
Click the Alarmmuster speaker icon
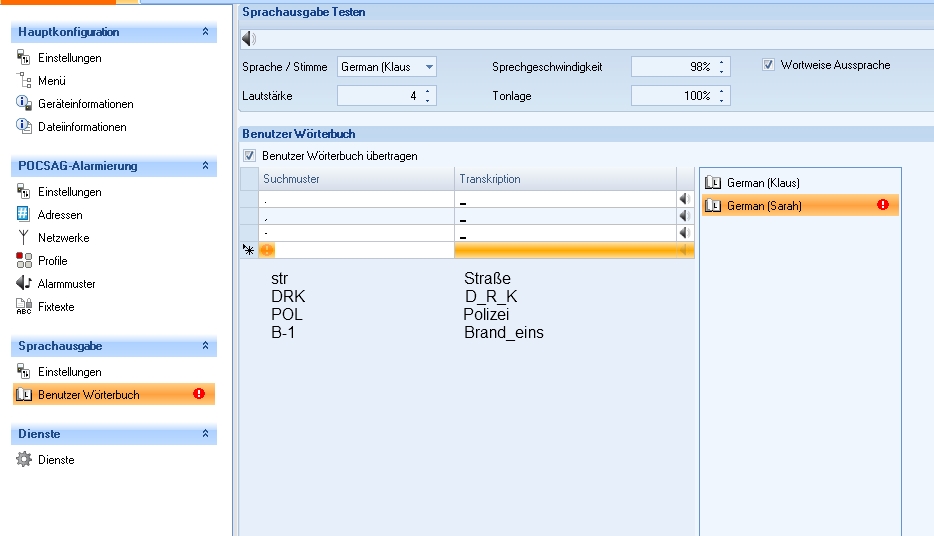click(x=25, y=284)
